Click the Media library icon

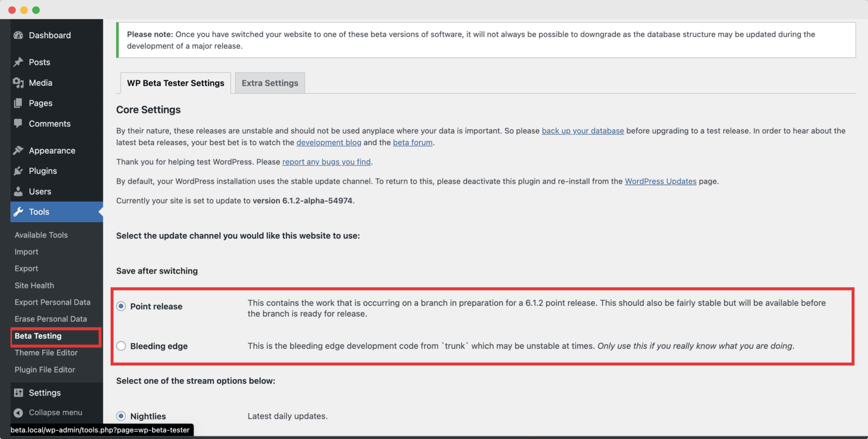pos(18,83)
